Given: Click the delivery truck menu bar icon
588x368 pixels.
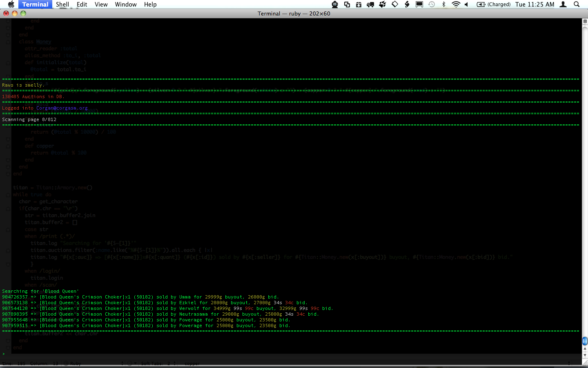Looking at the screenshot, I should pyautogui.click(x=370, y=4).
